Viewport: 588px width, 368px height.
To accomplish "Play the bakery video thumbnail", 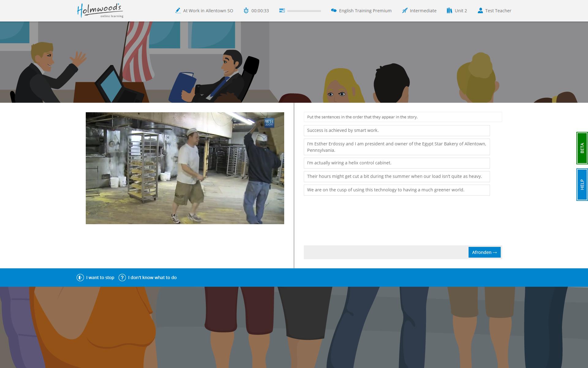I will (x=185, y=168).
